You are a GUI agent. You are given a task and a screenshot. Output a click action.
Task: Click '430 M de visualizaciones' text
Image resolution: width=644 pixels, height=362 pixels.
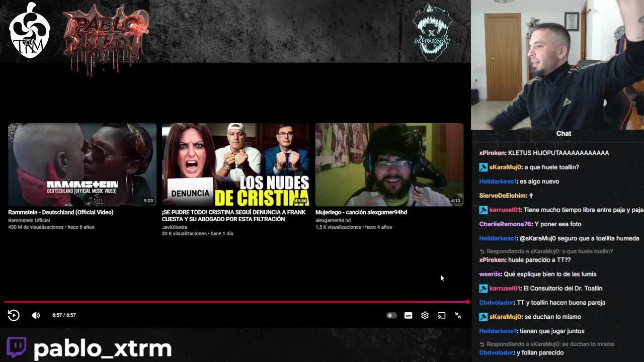point(36,227)
